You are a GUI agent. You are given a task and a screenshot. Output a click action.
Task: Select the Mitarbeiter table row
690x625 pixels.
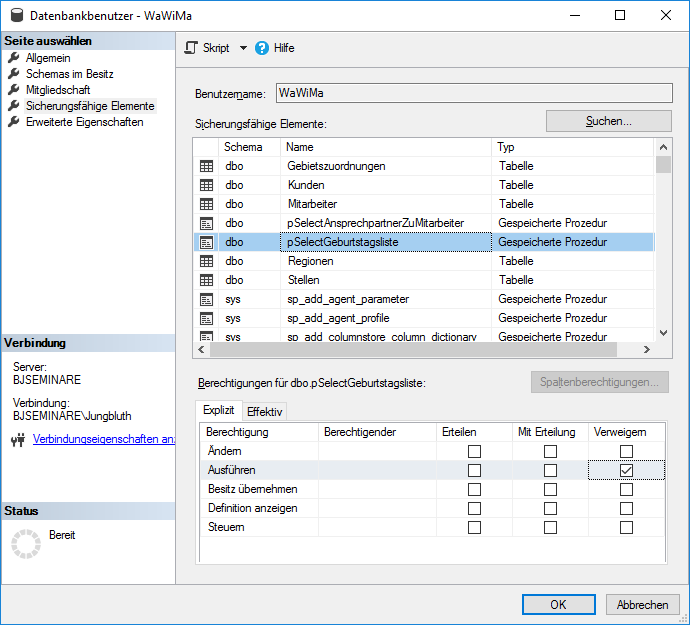(312, 204)
